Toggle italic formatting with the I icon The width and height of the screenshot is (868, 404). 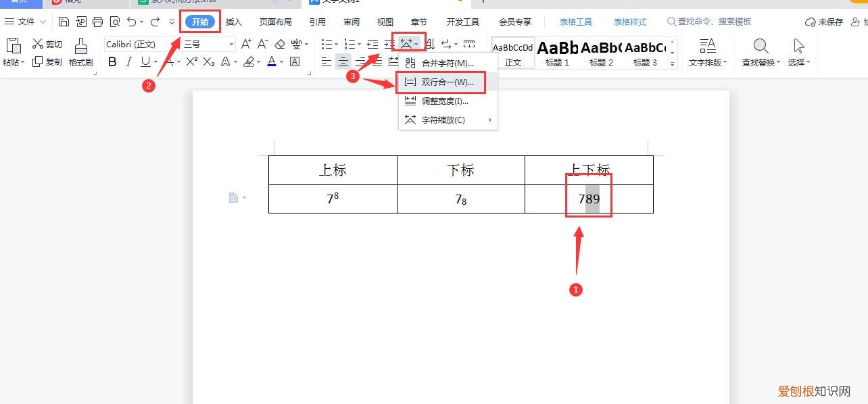(128, 61)
